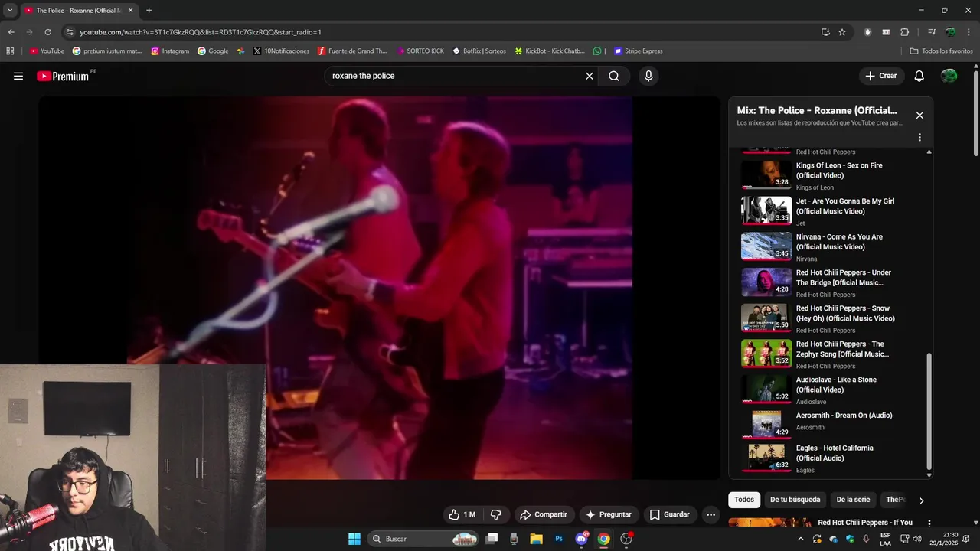Open Todos los favoritos folder
The height and width of the screenshot is (551, 980).
tap(941, 51)
